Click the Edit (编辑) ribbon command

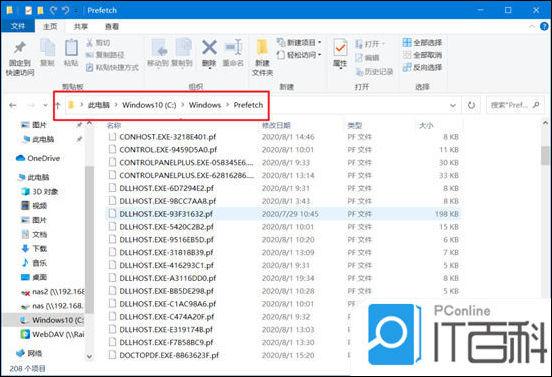pyautogui.click(x=367, y=58)
